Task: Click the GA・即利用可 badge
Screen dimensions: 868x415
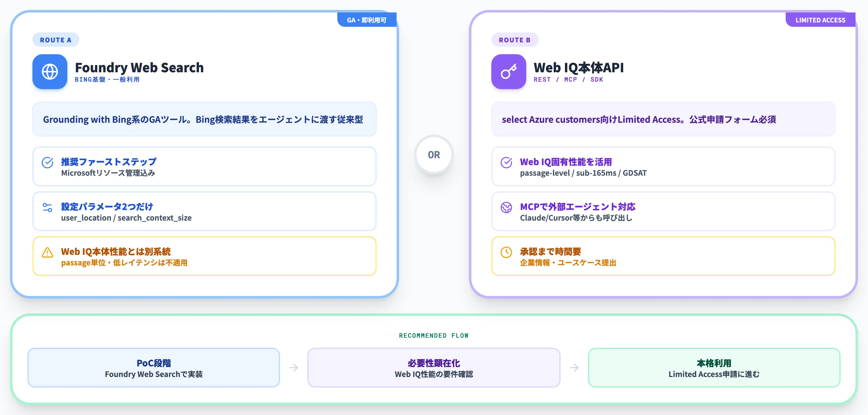Action: click(367, 20)
